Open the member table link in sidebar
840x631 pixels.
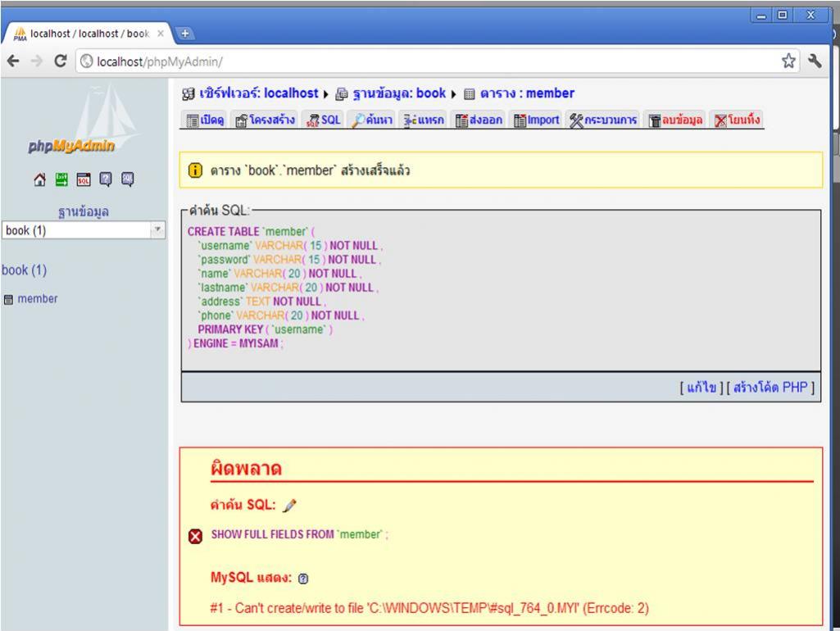click(x=38, y=299)
